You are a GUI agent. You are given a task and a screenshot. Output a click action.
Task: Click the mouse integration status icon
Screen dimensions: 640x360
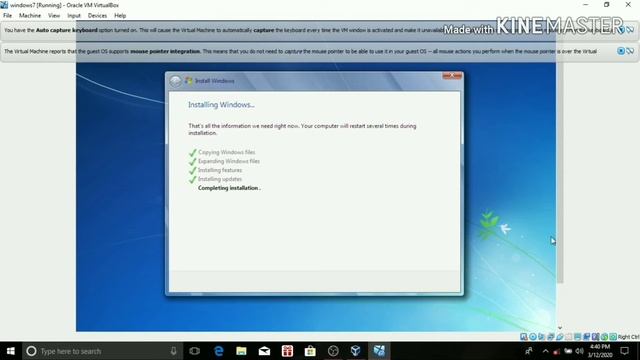click(x=604, y=337)
